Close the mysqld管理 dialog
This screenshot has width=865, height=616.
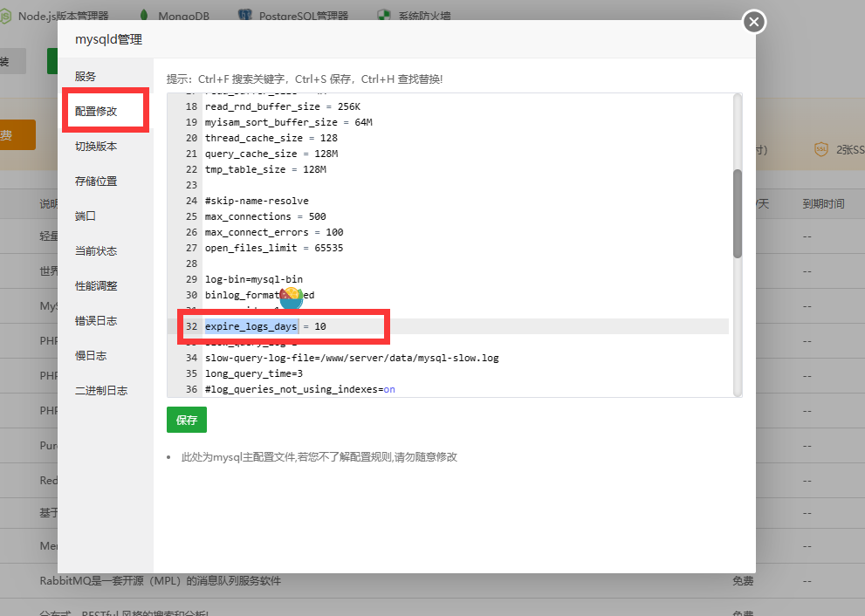click(x=754, y=22)
